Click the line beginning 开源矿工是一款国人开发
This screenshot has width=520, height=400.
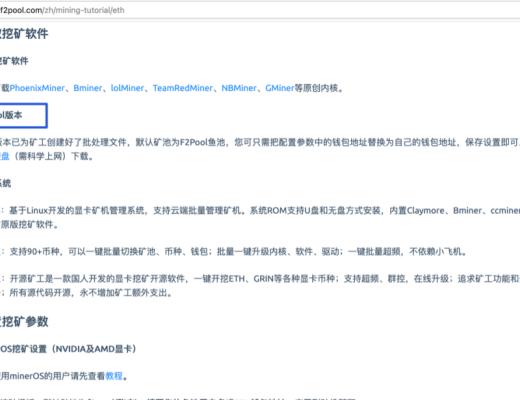tap(265, 279)
